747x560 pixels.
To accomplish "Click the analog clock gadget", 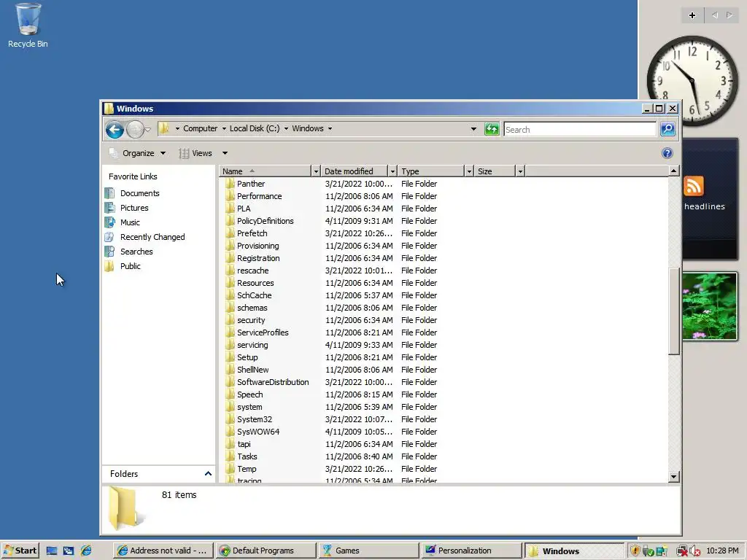I will click(x=692, y=79).
